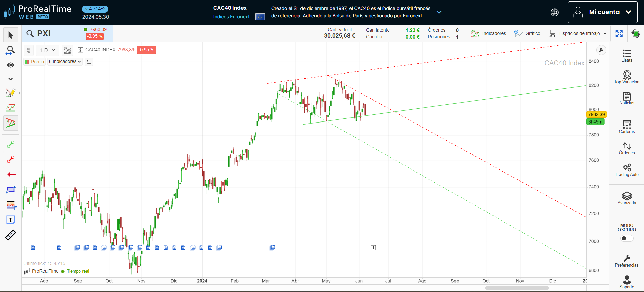Select the text annotation tool
The image size is (644, 292).
pyautogui.click(x=11, y=220)
